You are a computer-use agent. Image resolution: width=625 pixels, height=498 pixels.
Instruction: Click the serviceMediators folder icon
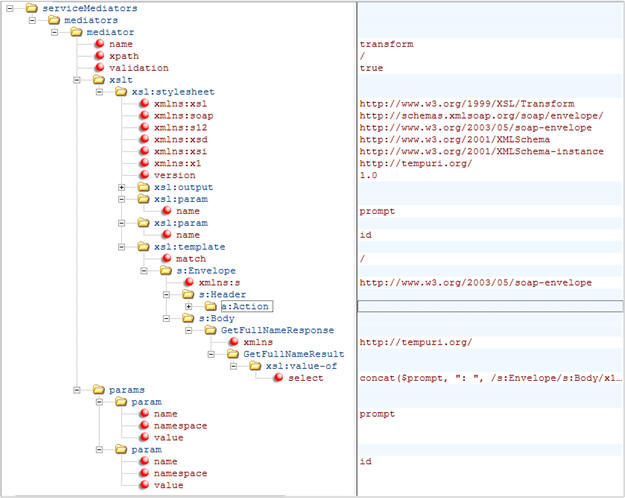(x=31, y=8)
